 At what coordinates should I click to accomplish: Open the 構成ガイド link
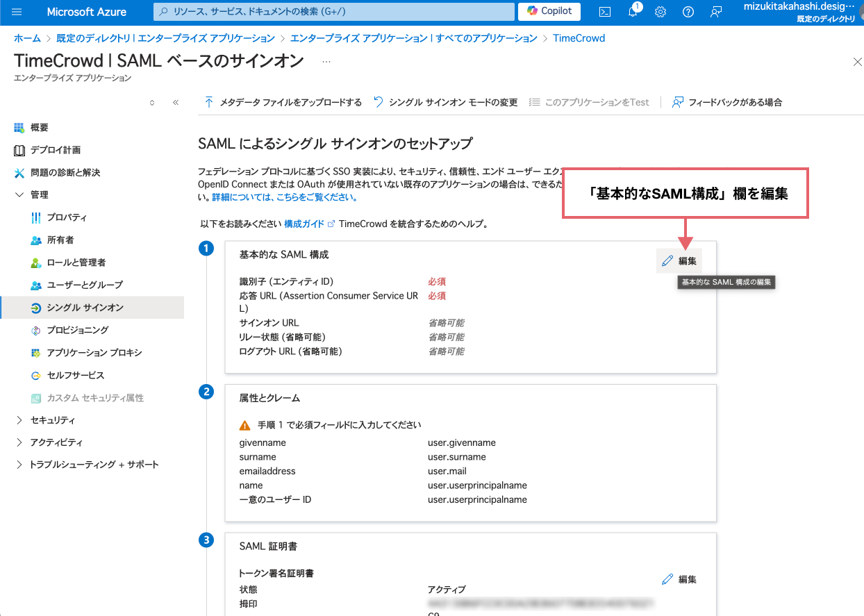[x=304, y=224]
